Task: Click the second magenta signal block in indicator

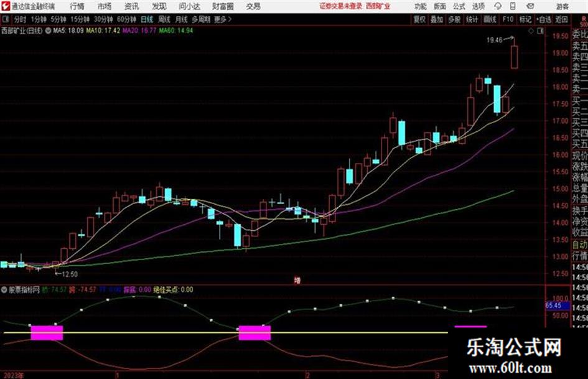Action: pos(254,333)
